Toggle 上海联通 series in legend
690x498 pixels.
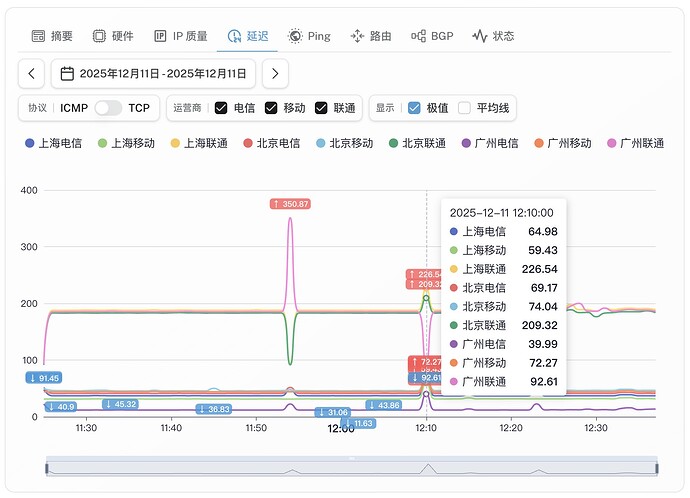coord(199,143)
